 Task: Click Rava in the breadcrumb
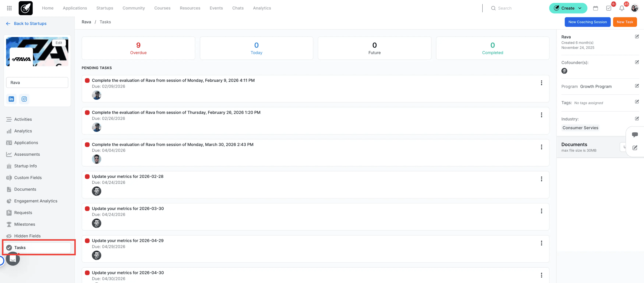coord(86,22)
